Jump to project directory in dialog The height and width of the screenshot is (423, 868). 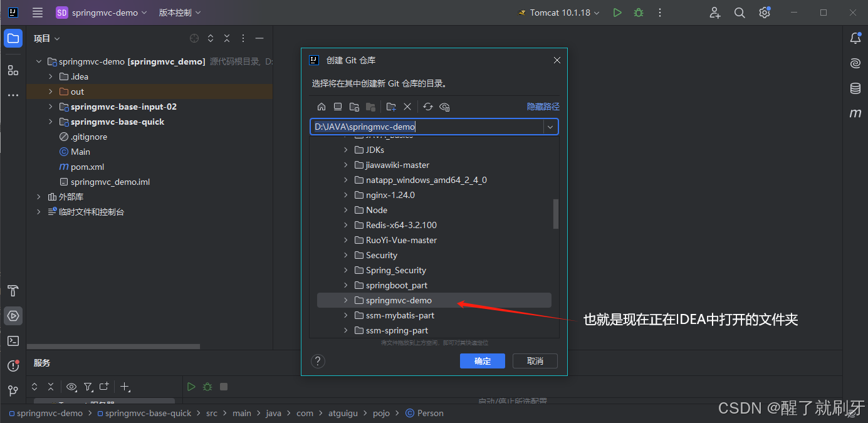pos(354,107)
